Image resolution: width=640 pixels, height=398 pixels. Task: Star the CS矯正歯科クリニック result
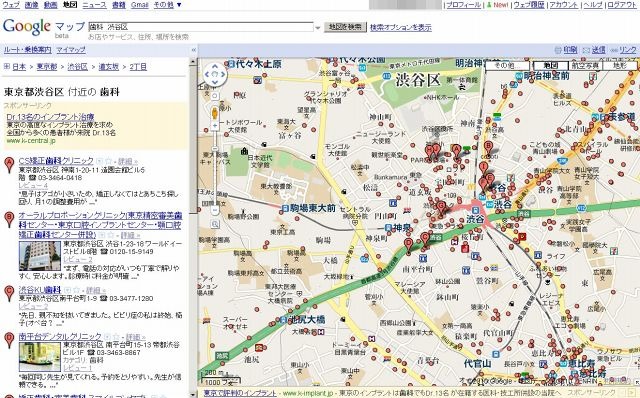(108, 161)
